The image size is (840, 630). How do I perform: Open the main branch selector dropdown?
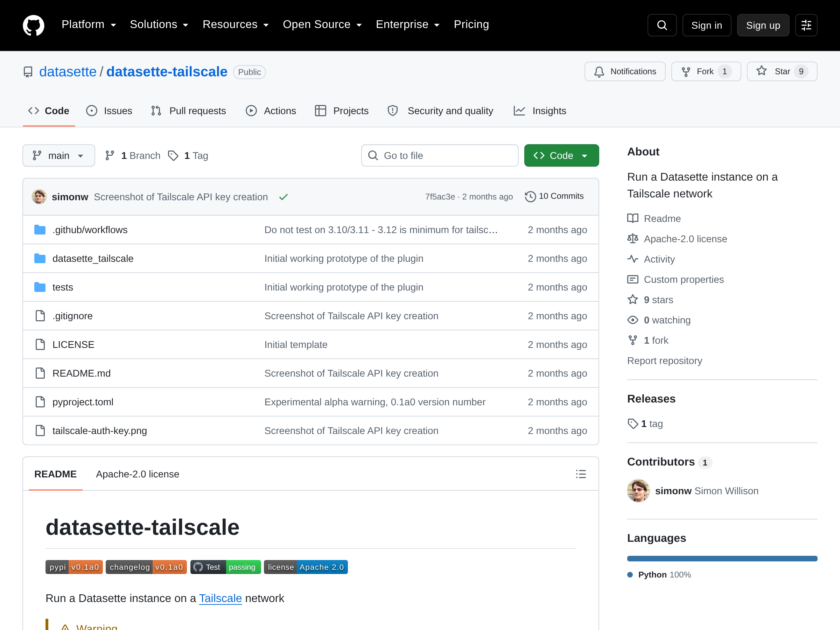click(x=59, y=155)
